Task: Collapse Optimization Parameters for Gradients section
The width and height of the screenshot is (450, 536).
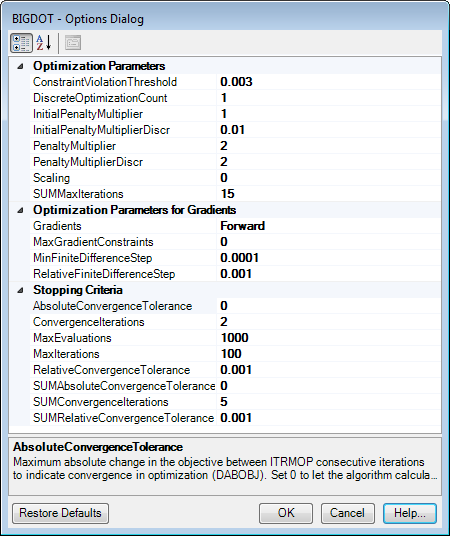Action: (x=21, y=210)
